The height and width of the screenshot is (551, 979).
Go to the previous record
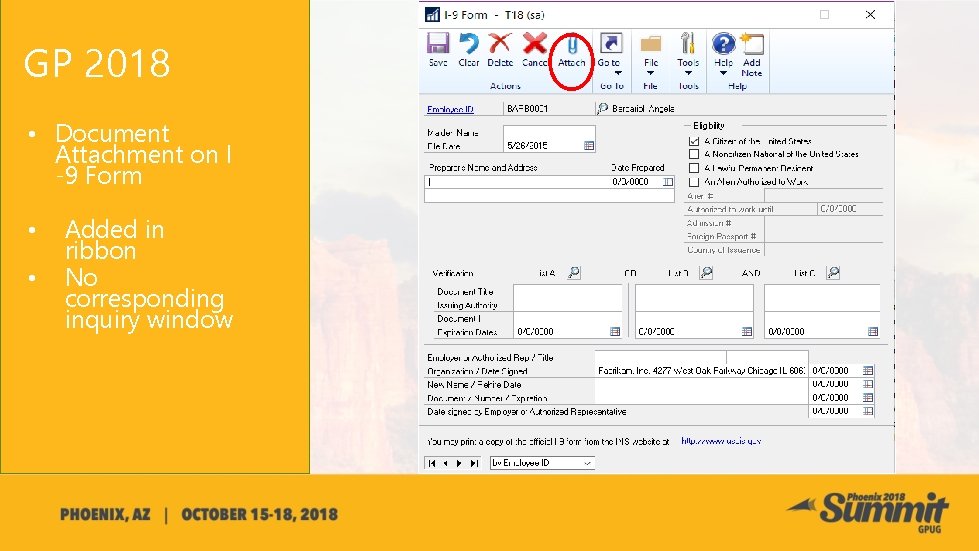pos(445,463)
